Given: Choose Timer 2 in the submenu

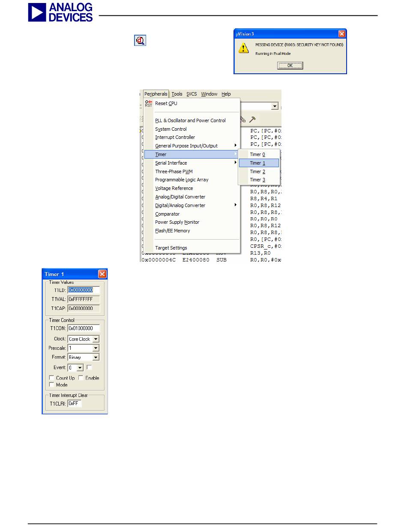Looking at the screenshot, I should point(259,171).
